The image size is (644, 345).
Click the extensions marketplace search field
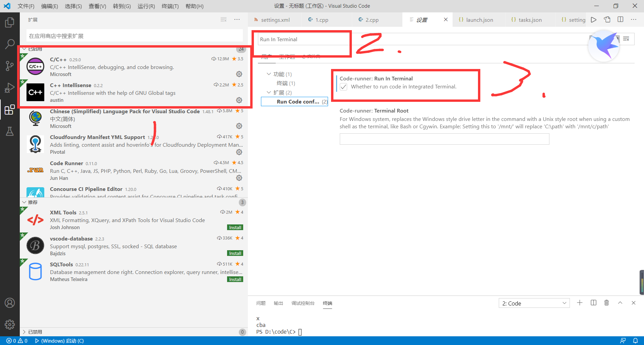coord(135,36)
